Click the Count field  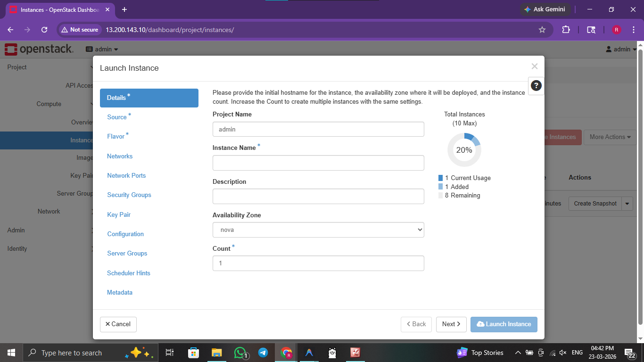click(318, 263)
